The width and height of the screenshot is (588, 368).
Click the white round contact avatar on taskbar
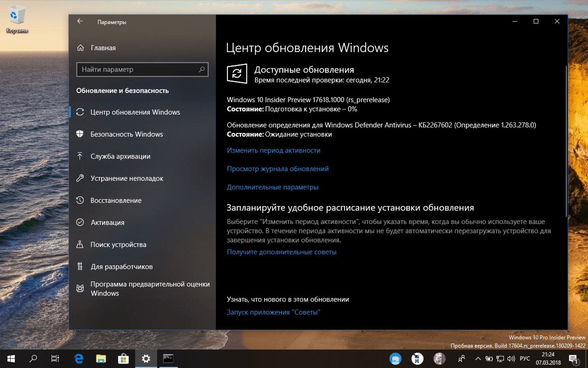[417, 359]
